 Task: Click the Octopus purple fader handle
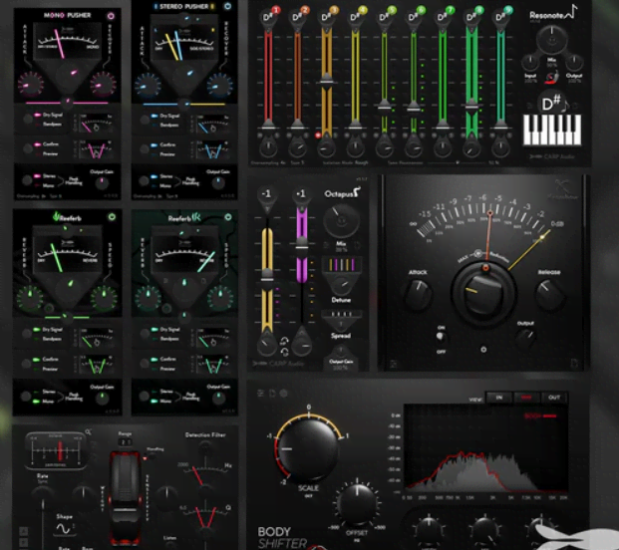pyautogui.click(x=302, y=242)
